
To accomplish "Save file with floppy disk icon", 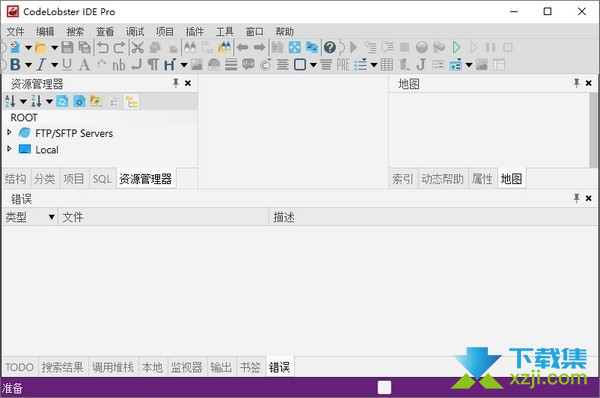I will (x=67, y=47).
